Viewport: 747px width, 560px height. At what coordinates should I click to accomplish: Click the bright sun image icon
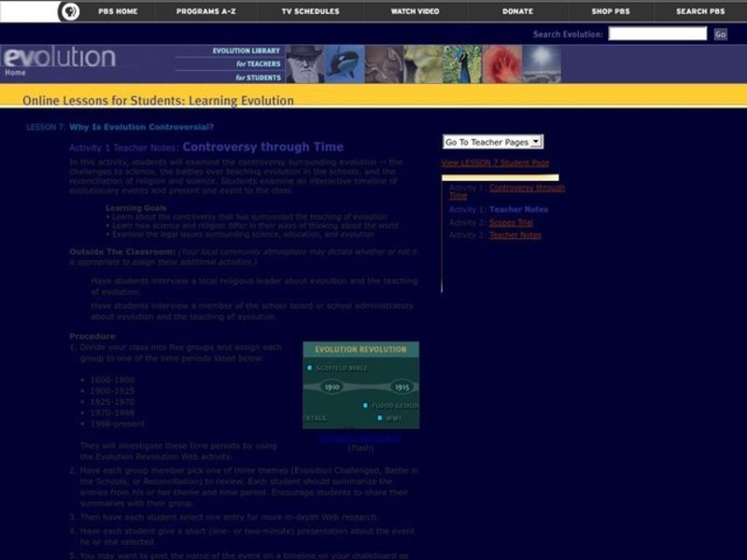tap(541, 63)
